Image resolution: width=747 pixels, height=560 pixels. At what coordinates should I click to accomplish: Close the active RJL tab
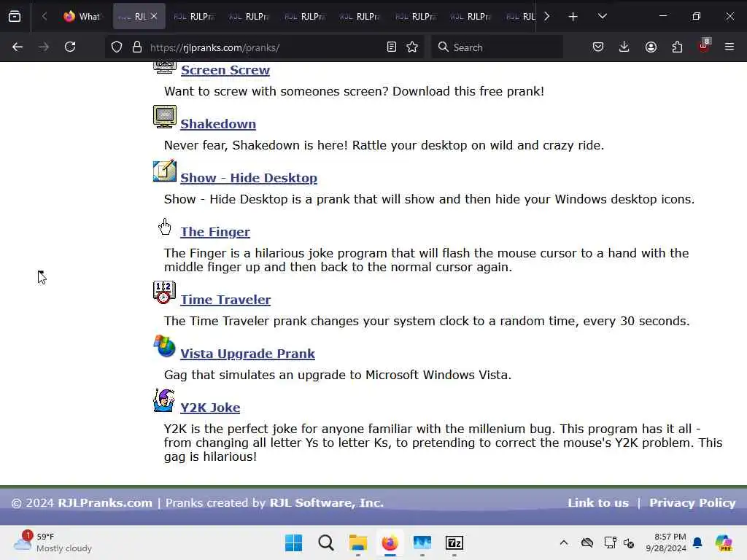click(x=154, y=16)
